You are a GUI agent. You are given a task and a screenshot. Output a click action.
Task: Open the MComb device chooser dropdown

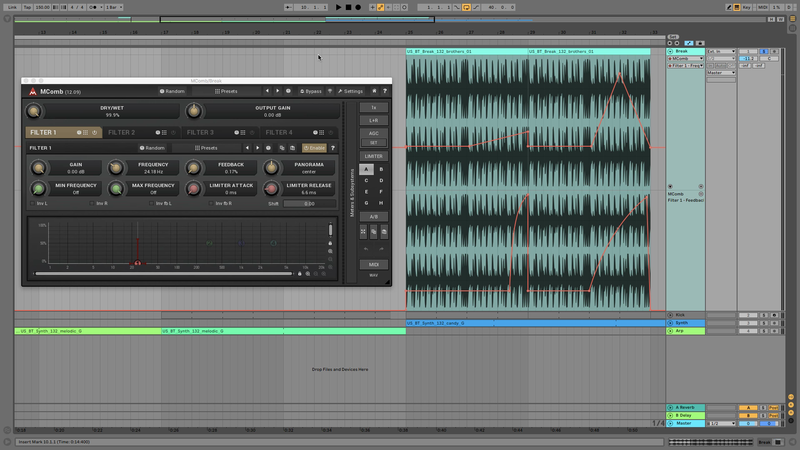point(686,59)
